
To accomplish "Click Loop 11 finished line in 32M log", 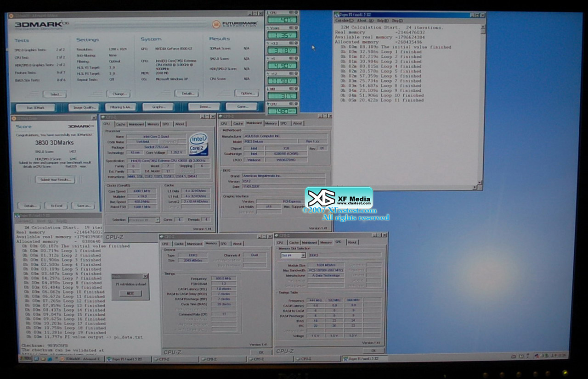I will 382,100.
